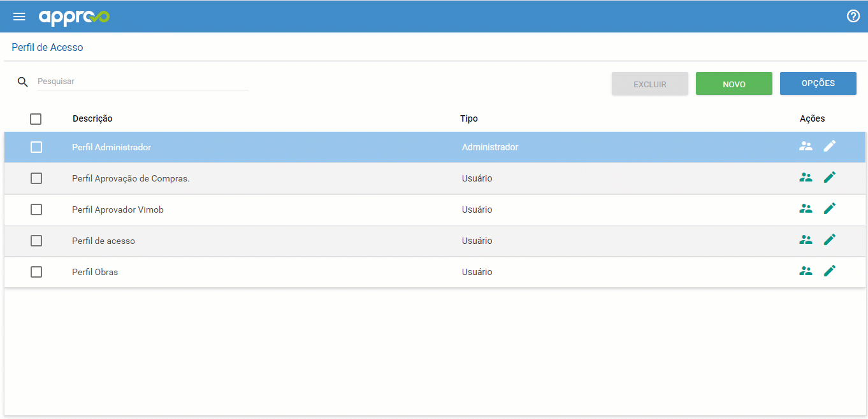Select the Perfil Administrador description text
This screenshot has width=868, height=419.
(112, 147)
